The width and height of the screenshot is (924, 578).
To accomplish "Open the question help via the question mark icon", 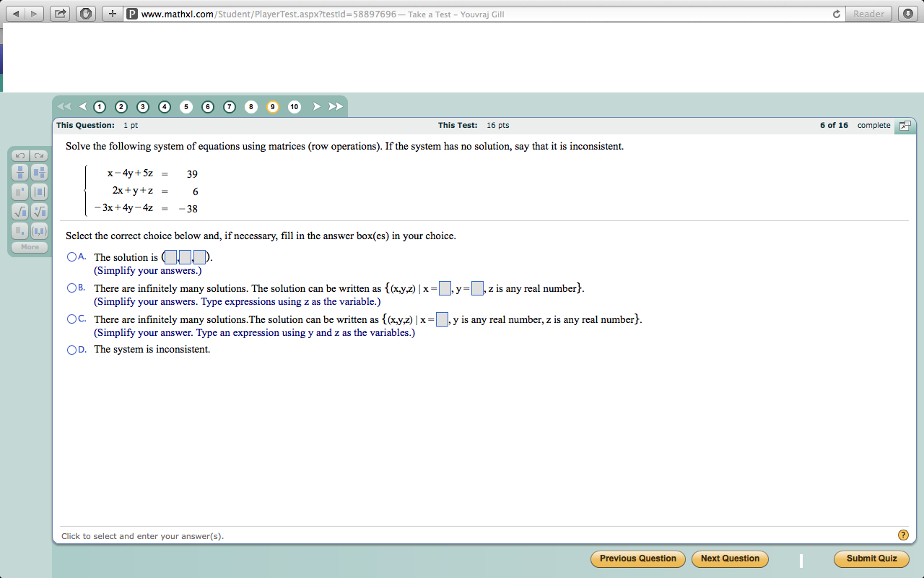I will pos(903,535).
